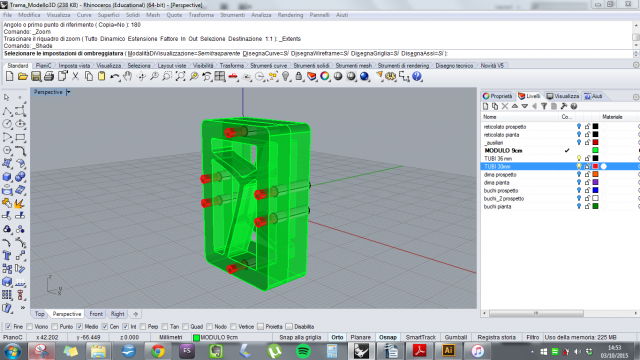Switch to the Front viewport tab
This screenshot has height=360, width=640.
pos(96,314)
